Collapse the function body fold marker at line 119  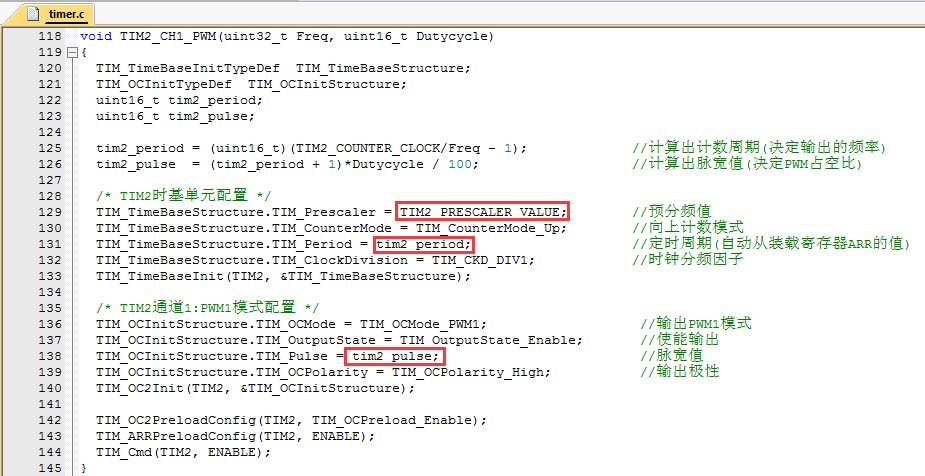[x=73, y=52]
